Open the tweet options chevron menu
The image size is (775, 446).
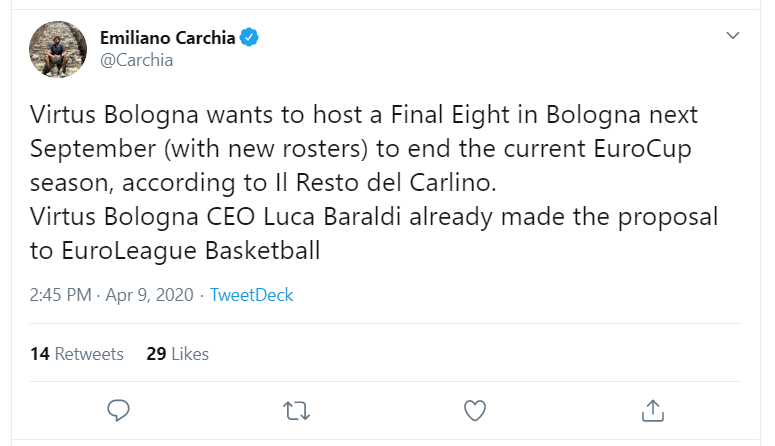[x=733, y=36]
